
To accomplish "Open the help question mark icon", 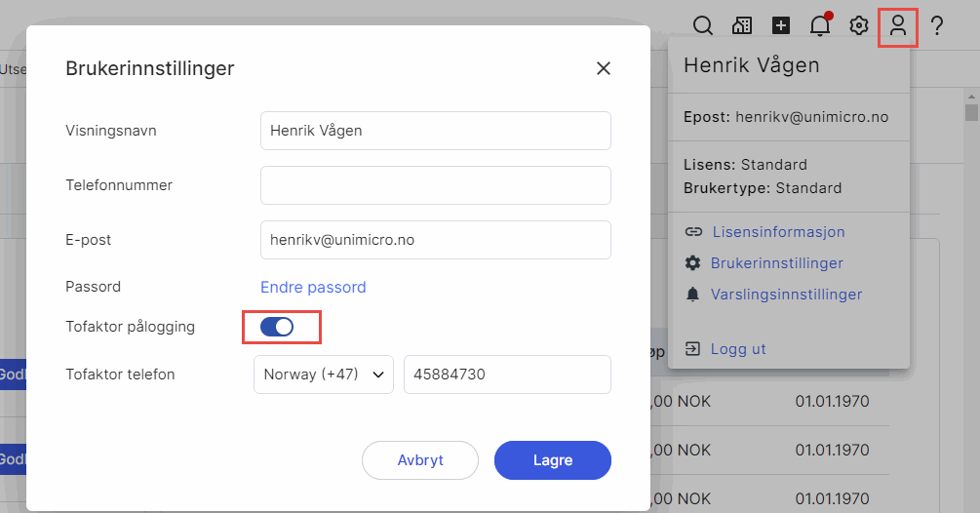I will point(937,26).
